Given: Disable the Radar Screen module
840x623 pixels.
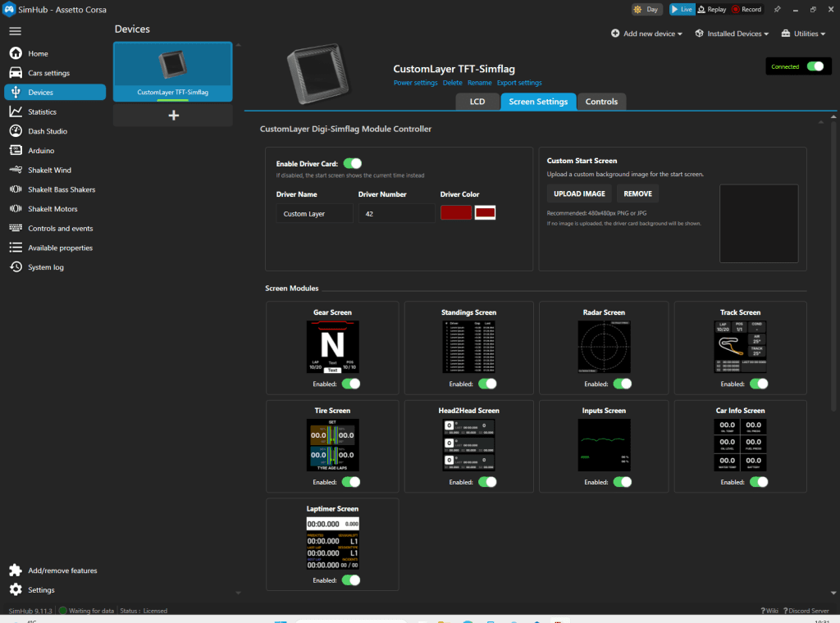Looking at the screenshot, I should pyautogui.click(x=622, y=383).
